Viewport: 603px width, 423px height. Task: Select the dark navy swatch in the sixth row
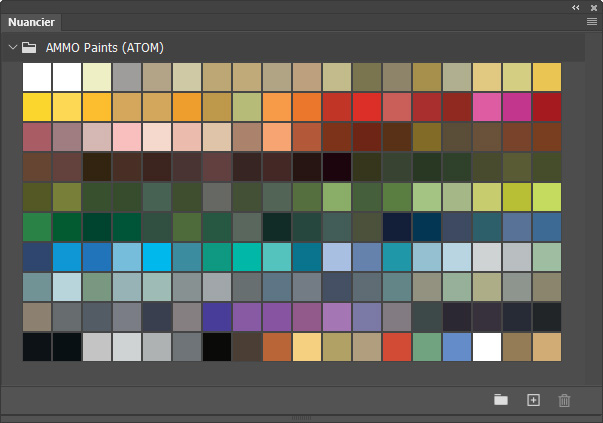pyautogui.click(x=397, y=227)
